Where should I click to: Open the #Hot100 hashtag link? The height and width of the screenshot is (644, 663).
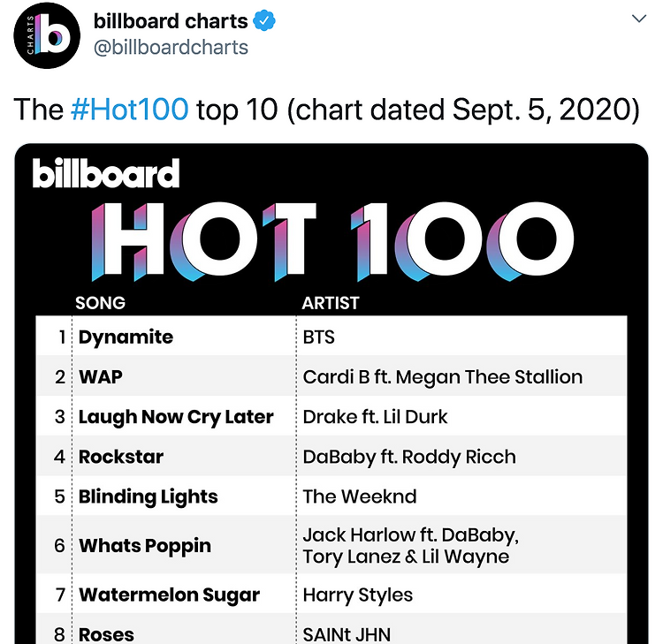(x=129, y=110)
